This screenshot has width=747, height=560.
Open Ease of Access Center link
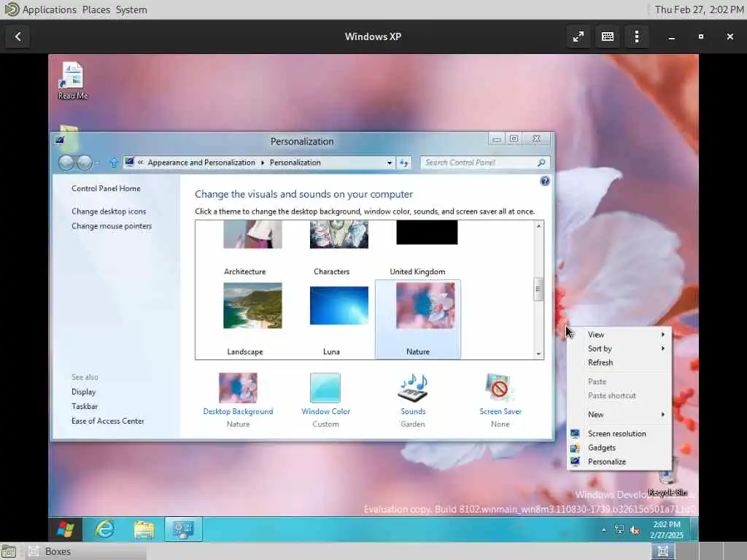(108, 421)
